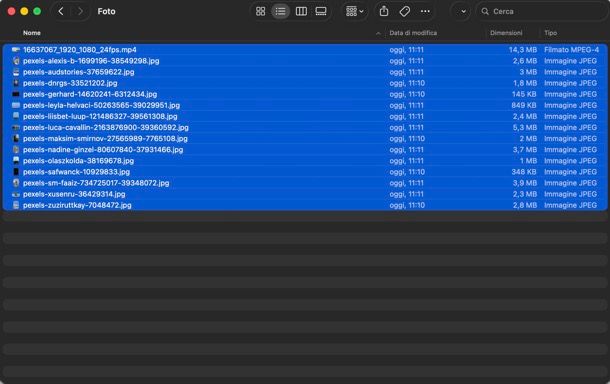Click the 14,3 MB size cell
Image resolution: width=610 pixels, height=384 pixels.
pyautogui.click(x=523, y=49)
